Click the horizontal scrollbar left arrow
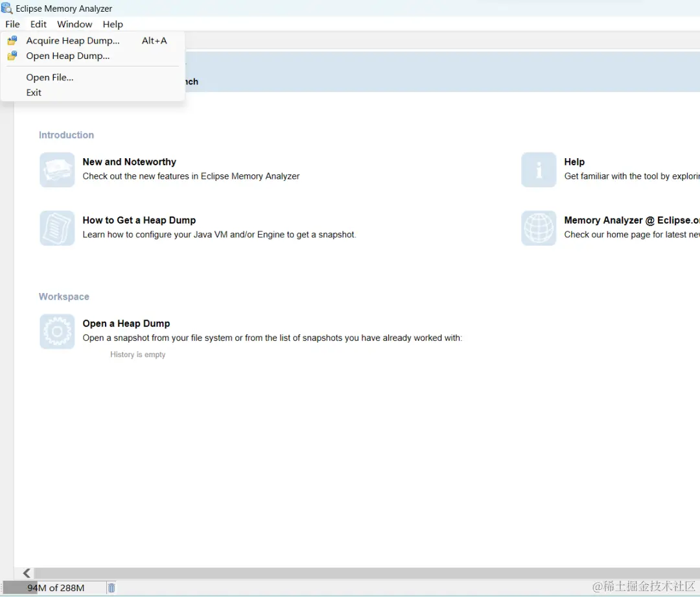Viewport: 700px width, 597px height. (27, 573)
